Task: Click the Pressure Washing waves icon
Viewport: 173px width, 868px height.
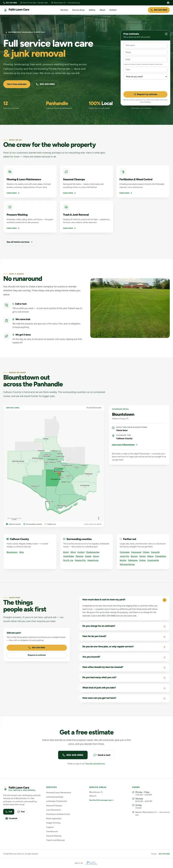Action: [10, 207]
